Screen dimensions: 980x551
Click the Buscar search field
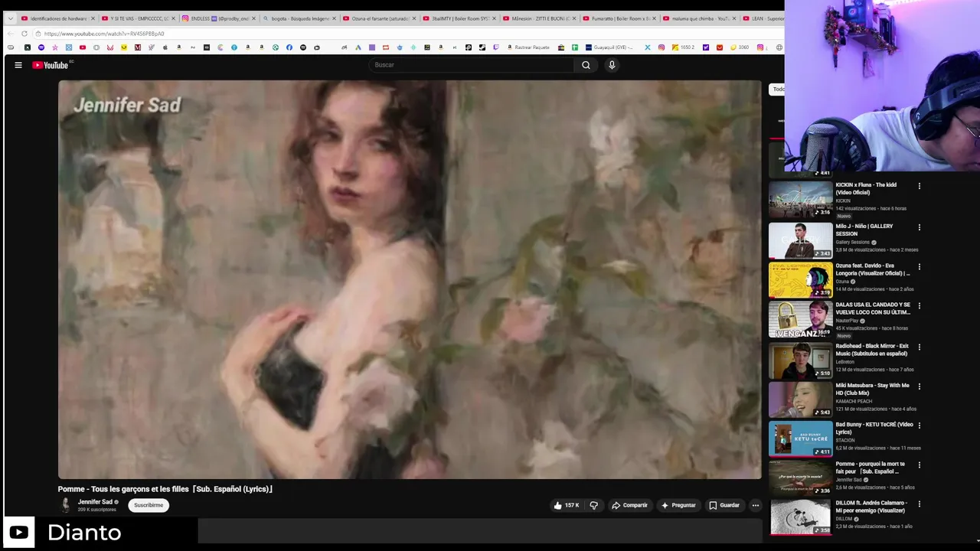pyautogui.click(x=470, y=65)
